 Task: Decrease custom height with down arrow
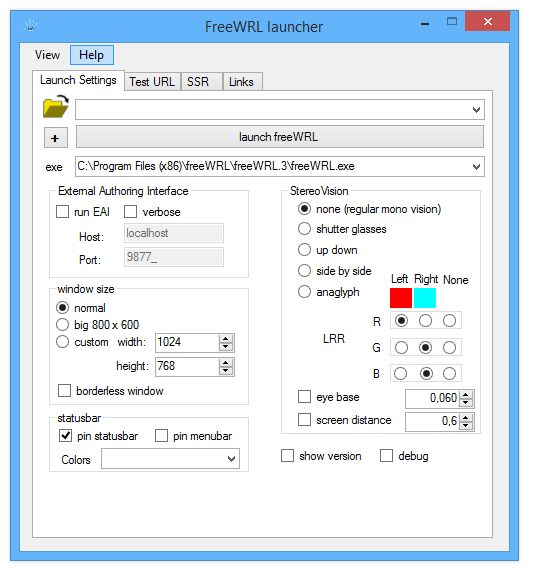[x=226, y=371]
